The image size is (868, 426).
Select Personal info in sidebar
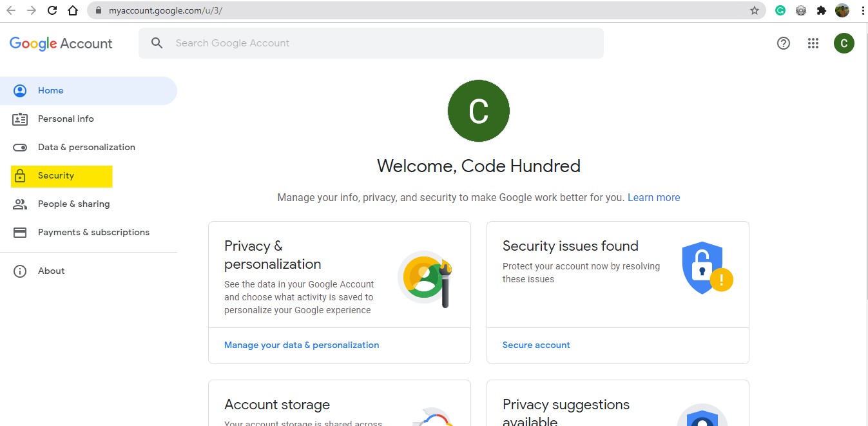[66, 119]
